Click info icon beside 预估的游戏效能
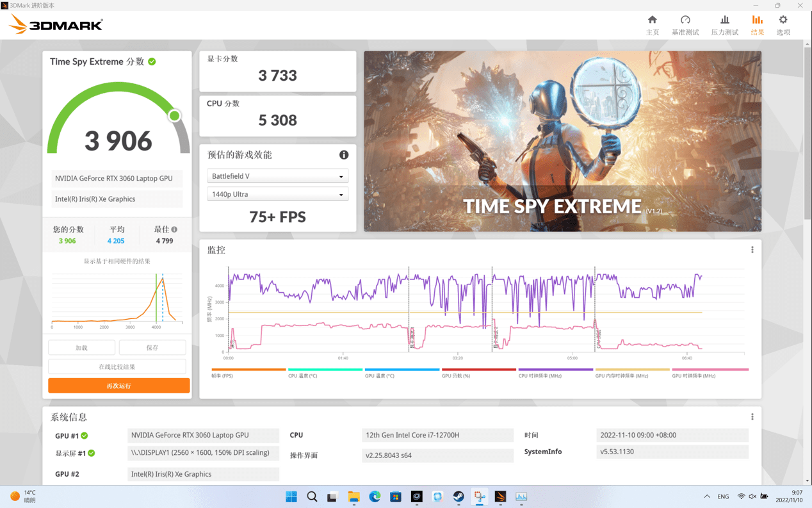 (x=344, y=155)
